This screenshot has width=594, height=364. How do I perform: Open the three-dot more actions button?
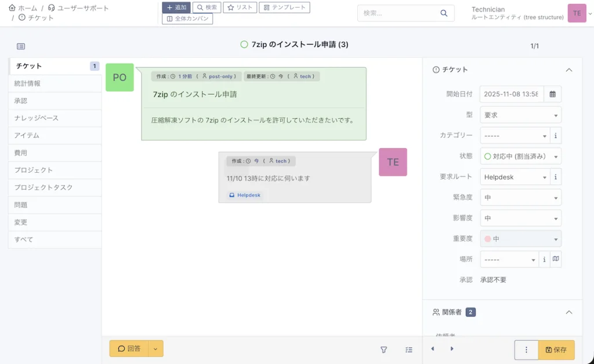point(526,350)
